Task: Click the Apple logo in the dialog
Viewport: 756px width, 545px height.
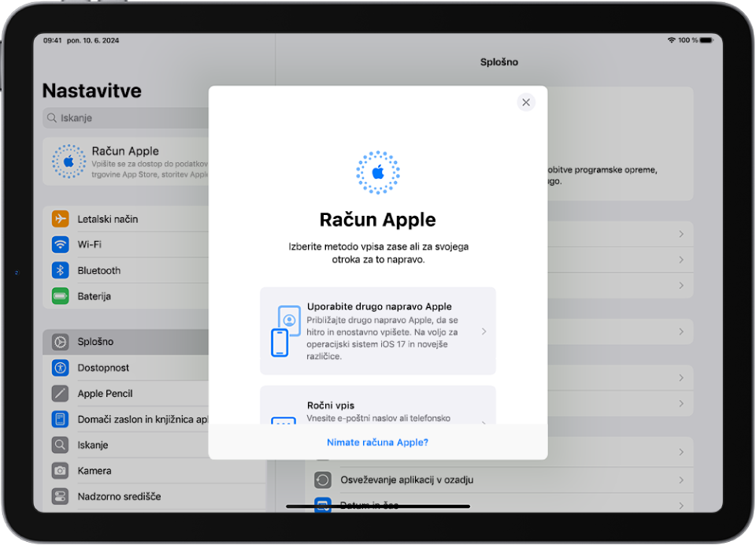Action: [378, 172]
